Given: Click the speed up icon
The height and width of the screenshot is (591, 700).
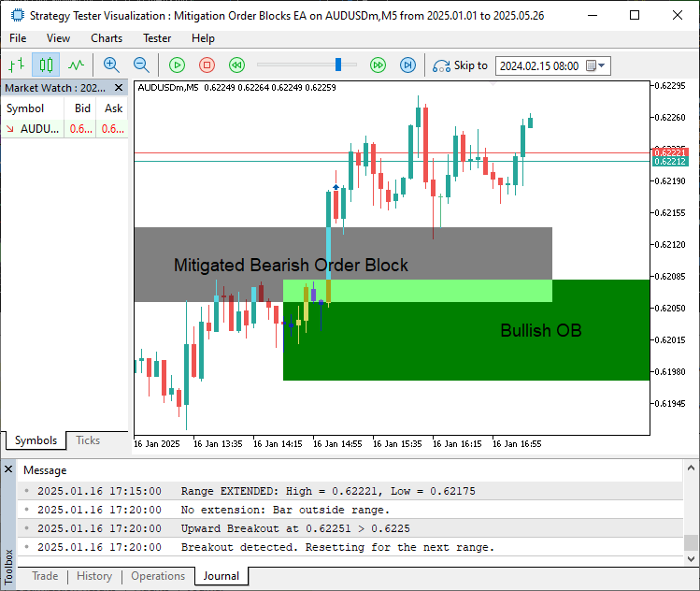Looking at the screenshot, I should [x=378, y=65].
